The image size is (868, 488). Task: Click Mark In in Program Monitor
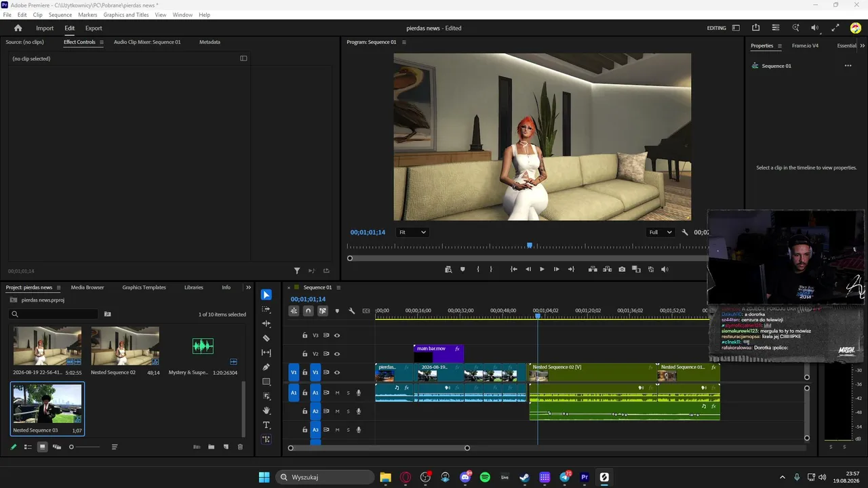[478, 269]
